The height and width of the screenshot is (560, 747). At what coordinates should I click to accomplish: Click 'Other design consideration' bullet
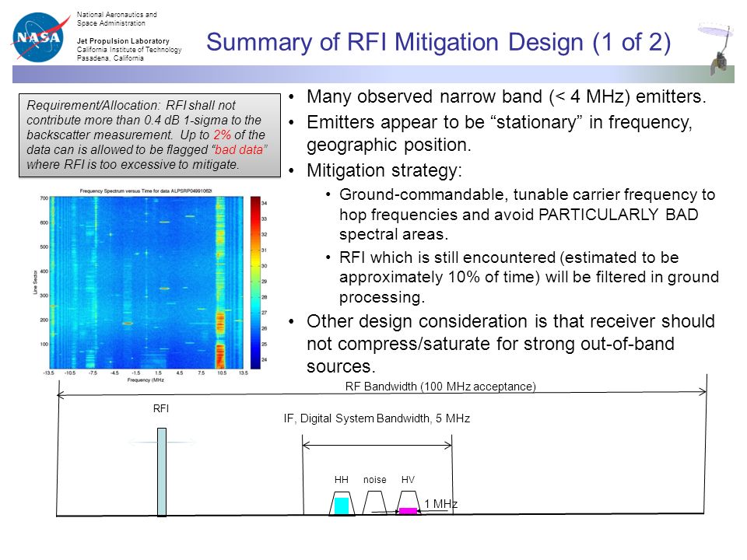[x=510, y=344]
